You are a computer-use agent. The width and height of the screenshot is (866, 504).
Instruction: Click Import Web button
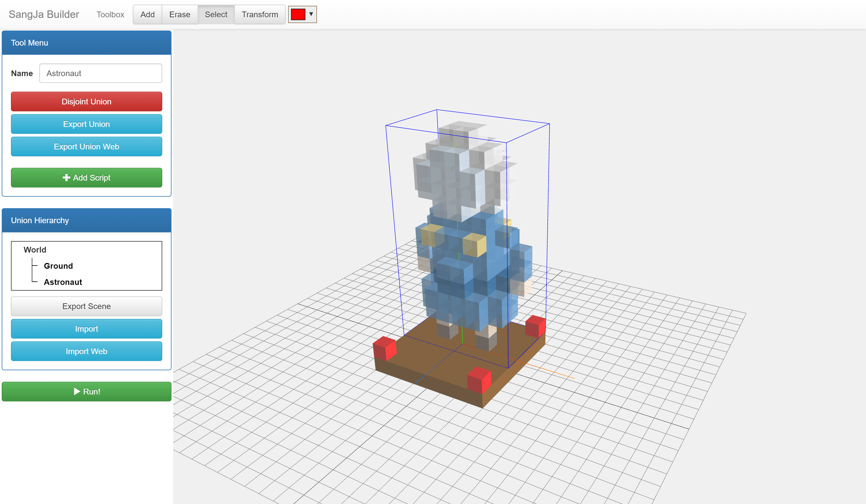tap(86, 351)
